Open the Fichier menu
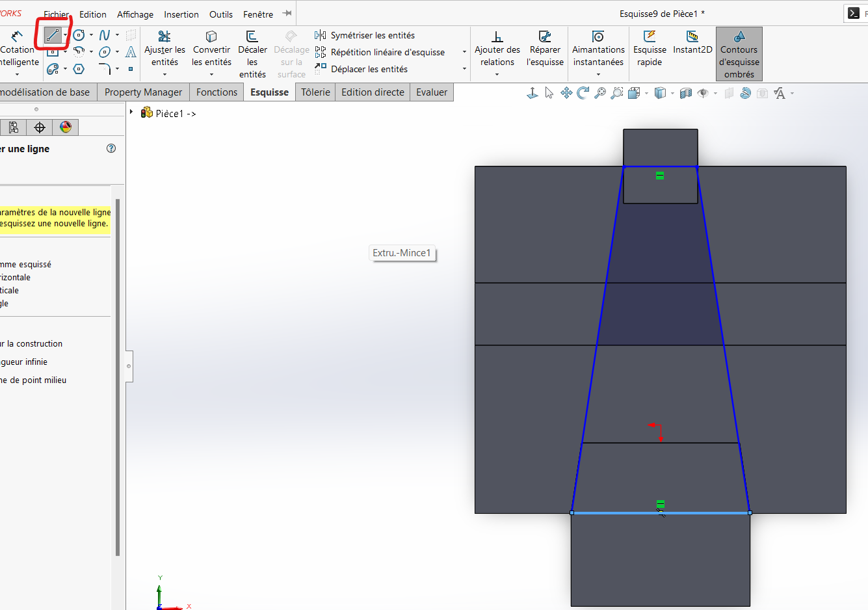The image size is (868, 610). pyautogui.click(x=57, y=14)
